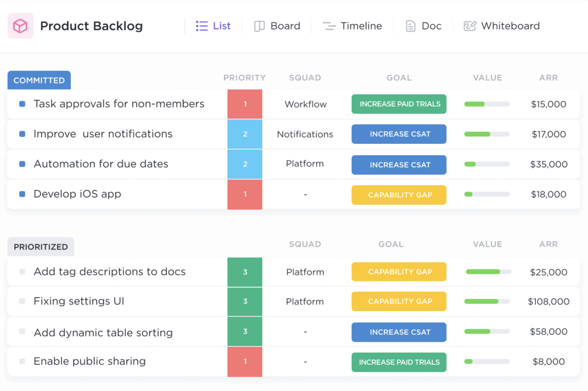Adjust value bar for Fixing settings UI
Image resolution: width=588 pixels, height=391 pixels.
pyautogui.click(x=487, y=302)
